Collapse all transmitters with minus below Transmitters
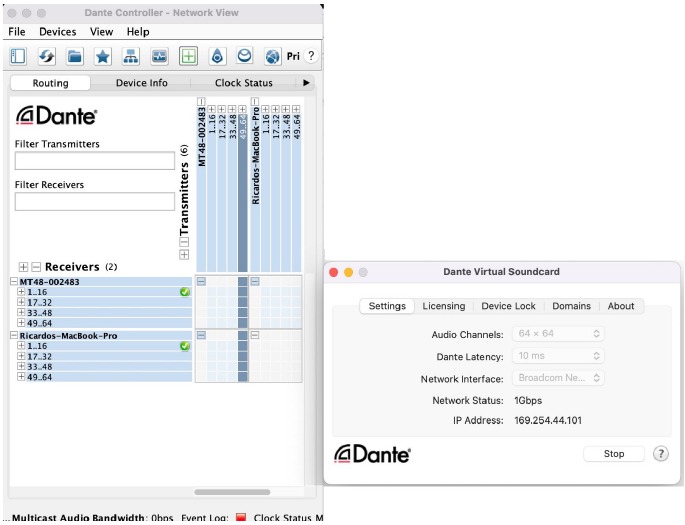The width and height of the screenshot is (685, 525). point(184,242)
